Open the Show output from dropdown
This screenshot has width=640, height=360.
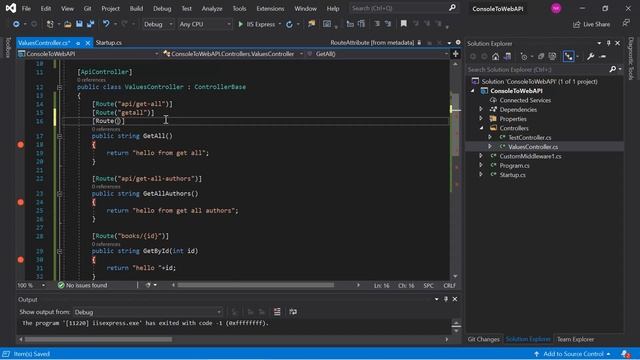148,312
